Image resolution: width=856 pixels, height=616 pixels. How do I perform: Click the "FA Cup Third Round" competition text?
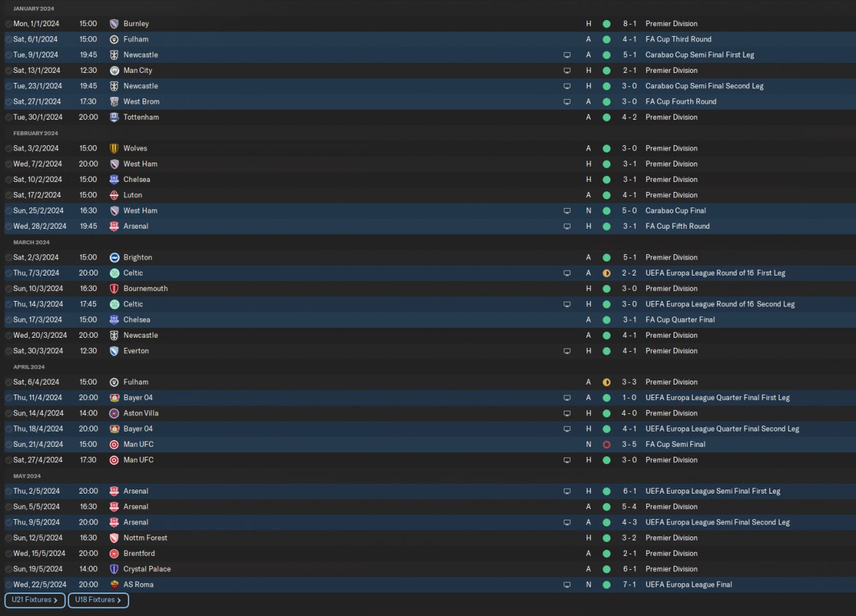point(678,39)
